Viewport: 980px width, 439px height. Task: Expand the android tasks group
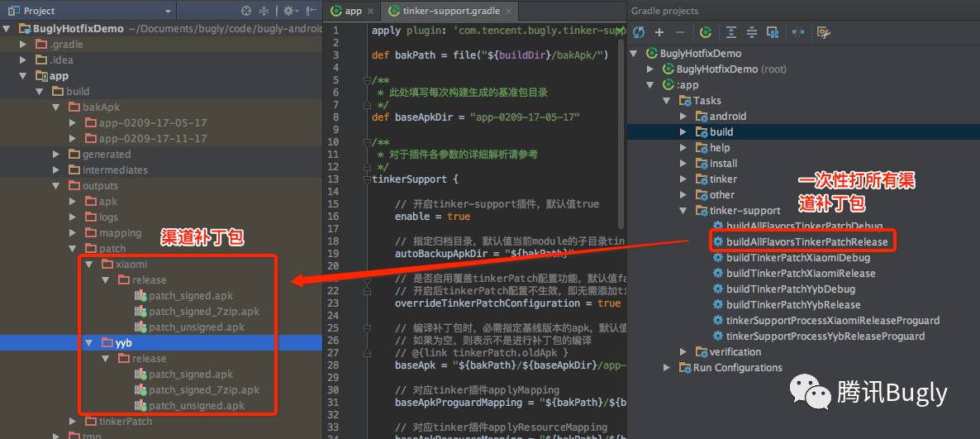tap(684, 117)
